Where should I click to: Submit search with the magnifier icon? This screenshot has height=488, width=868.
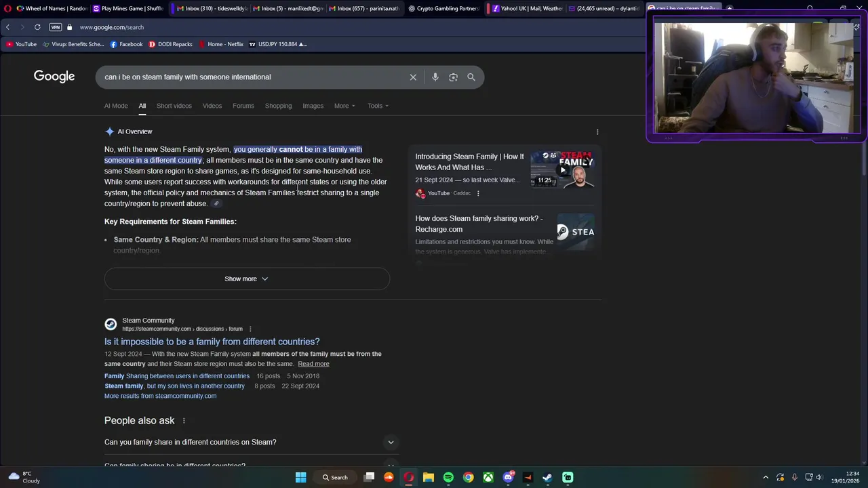click(x=471, y=77)
